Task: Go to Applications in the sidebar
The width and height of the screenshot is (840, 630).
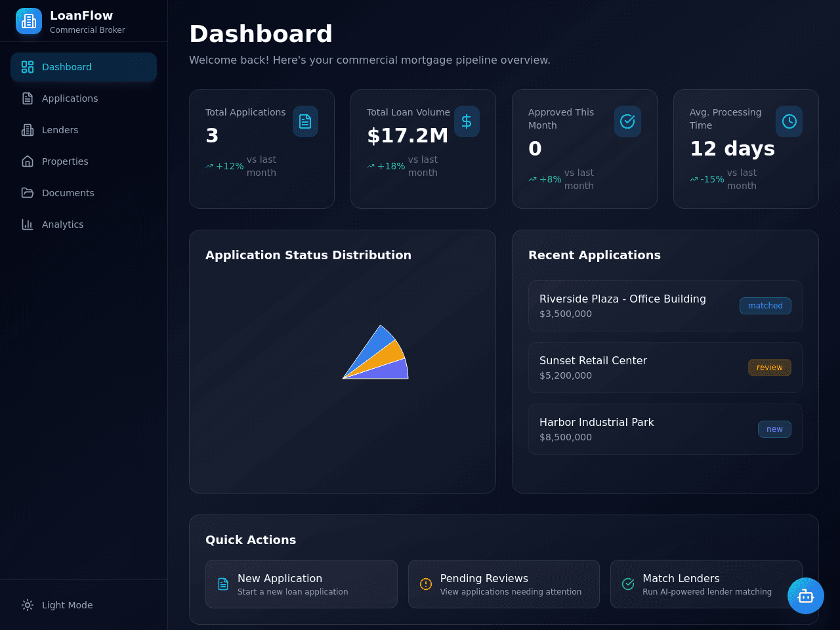Action: click(x=83, y=98)
